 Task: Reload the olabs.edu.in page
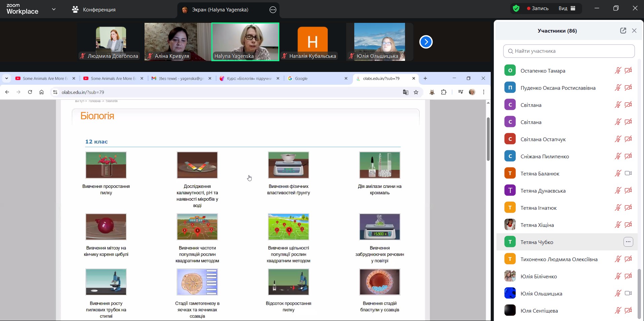30,92
